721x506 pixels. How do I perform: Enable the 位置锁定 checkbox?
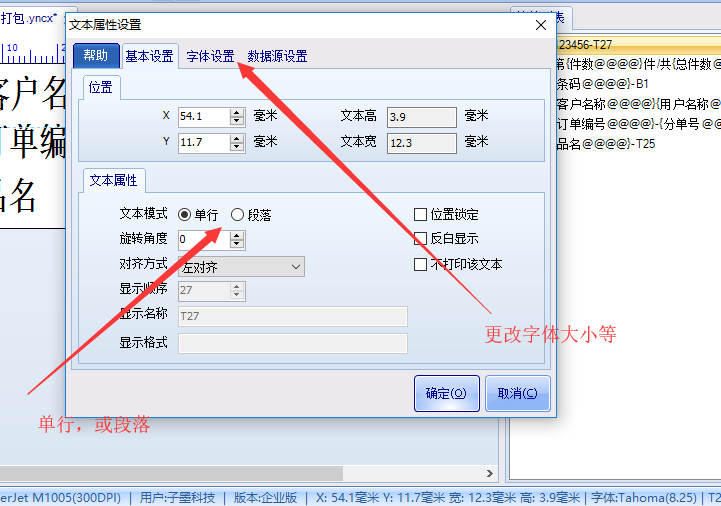tap(421, 214)
